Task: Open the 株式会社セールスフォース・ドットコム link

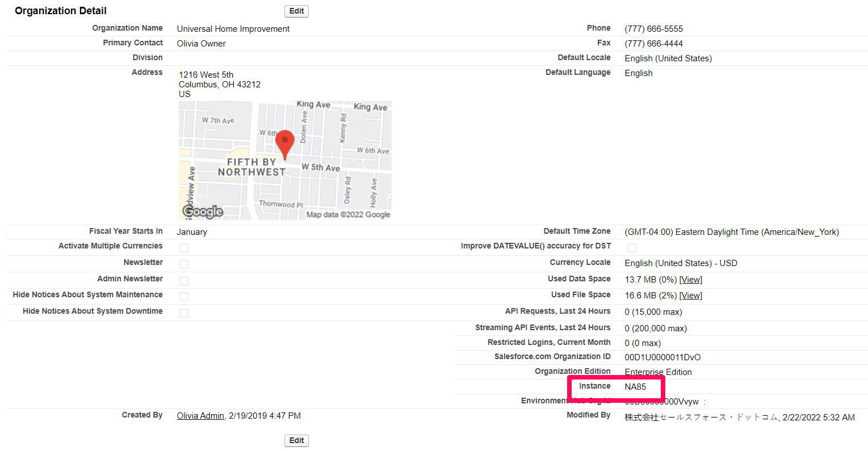Action: click(701, 417)
